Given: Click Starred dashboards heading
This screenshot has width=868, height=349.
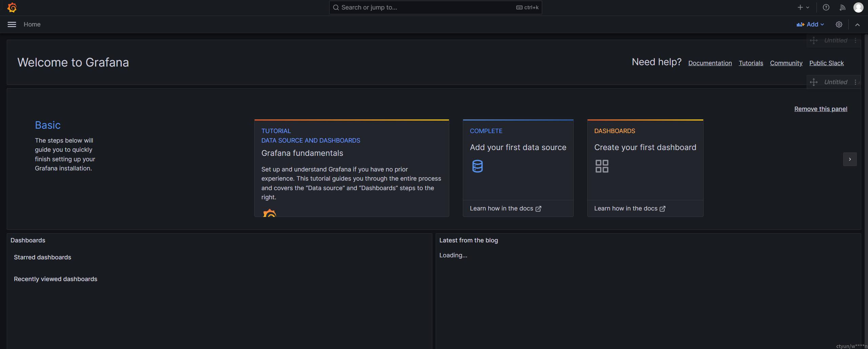Looking at the screenshot, I should pos(42,257).
